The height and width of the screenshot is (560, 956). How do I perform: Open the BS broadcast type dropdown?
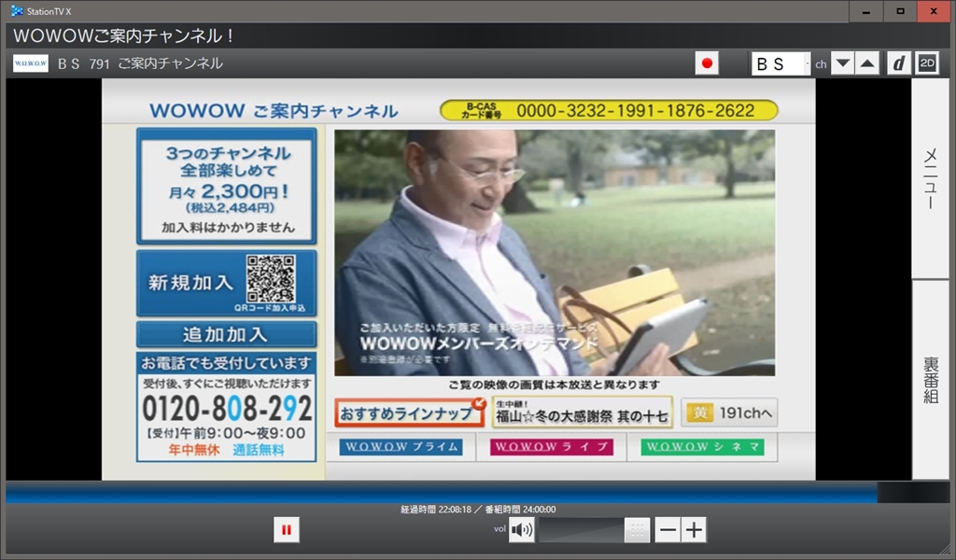click(x=780, y=63)
